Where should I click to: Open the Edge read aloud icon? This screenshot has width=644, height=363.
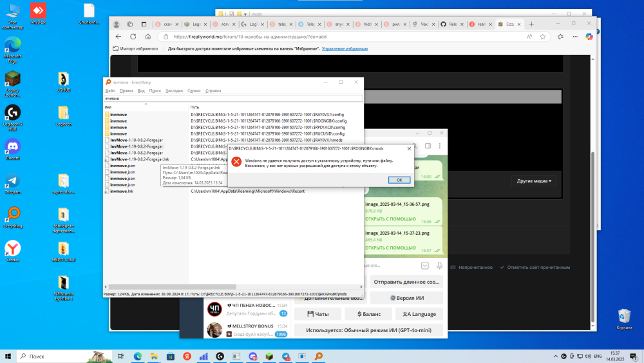[x=529, y=37]
